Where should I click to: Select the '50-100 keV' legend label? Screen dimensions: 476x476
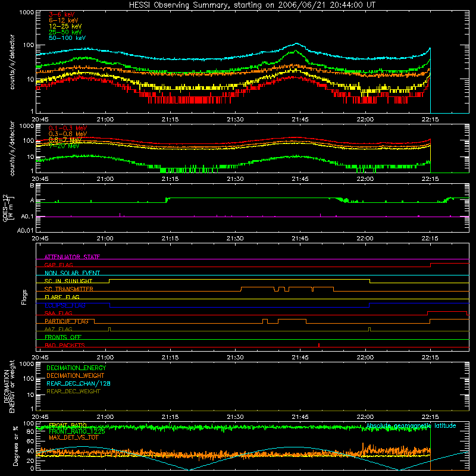[67, 38]
